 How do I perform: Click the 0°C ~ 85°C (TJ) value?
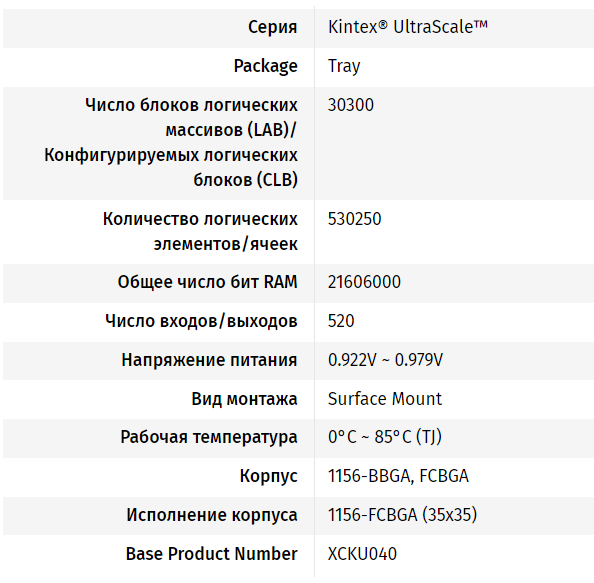coord(385,437)
